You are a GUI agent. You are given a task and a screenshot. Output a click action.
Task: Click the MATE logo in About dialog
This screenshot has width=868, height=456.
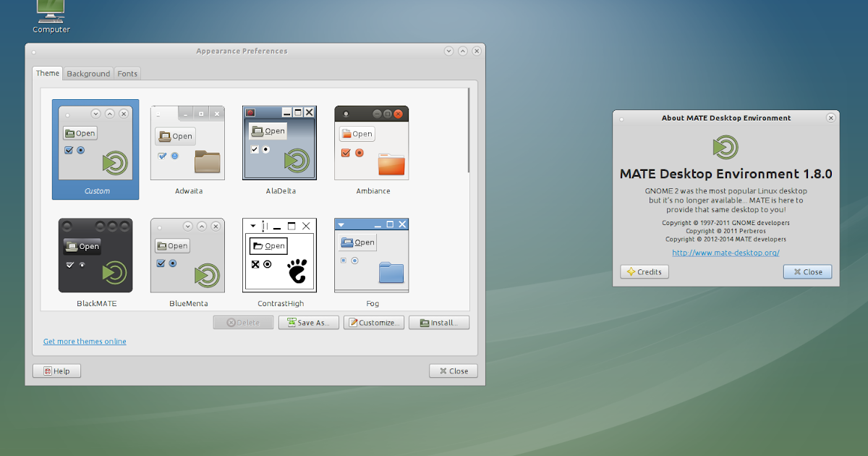coord(726,147)
